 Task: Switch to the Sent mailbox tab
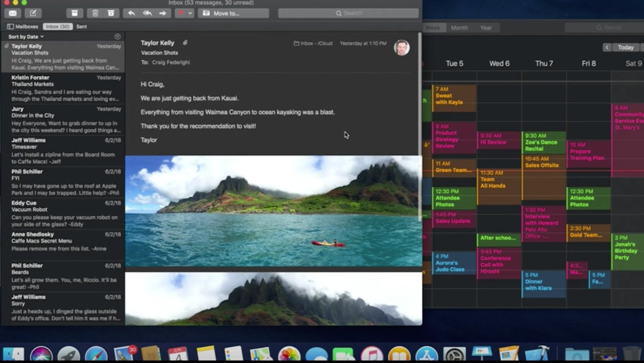81,26
